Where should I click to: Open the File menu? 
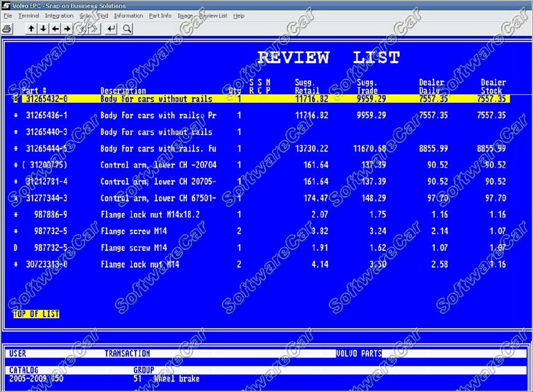[8, 16]
